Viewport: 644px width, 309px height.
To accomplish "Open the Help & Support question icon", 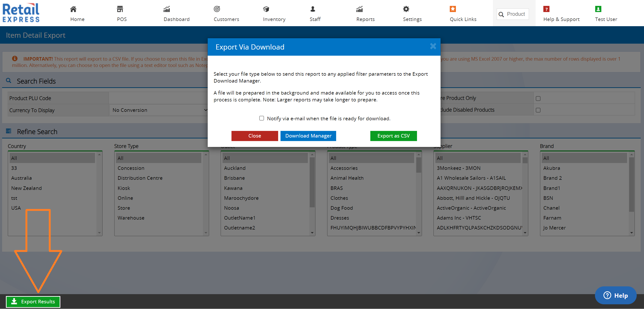I will click(546, 9).
